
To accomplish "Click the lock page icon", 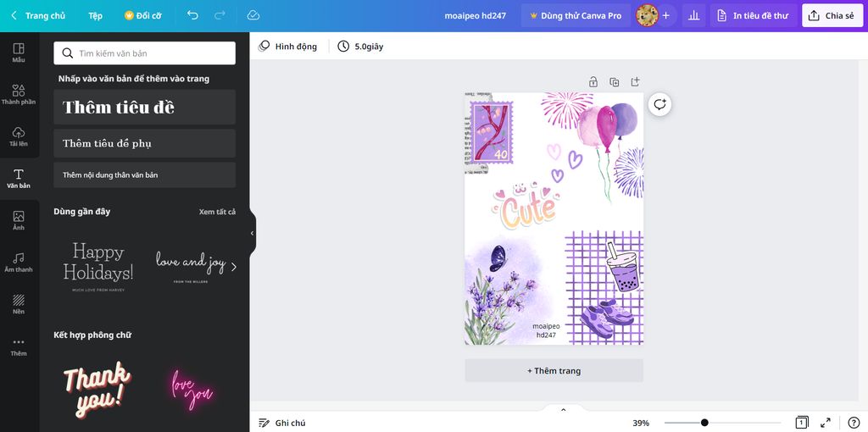I will click(x=593, y=82).
